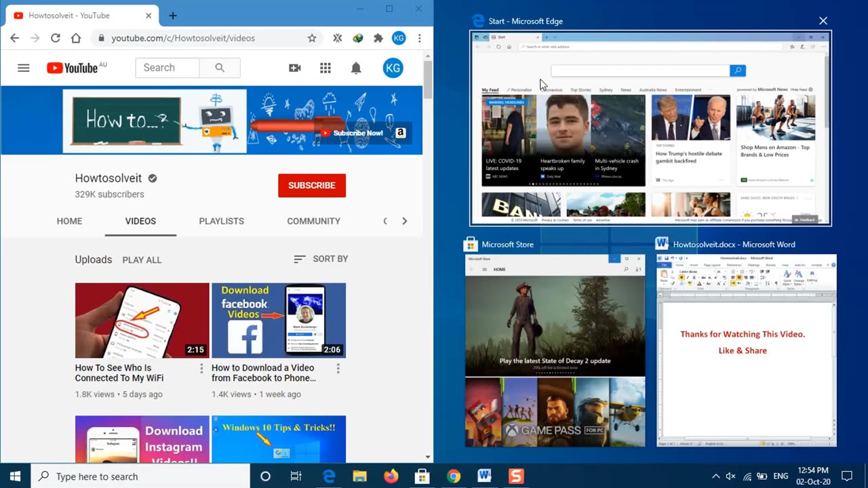
Task: Click the YouTube search input field
Action: 167,68
